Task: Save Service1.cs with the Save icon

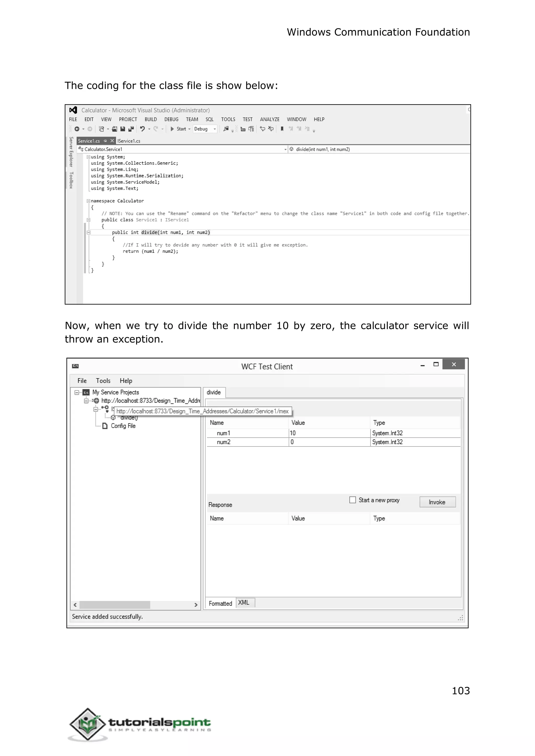Action: point(123,129)
